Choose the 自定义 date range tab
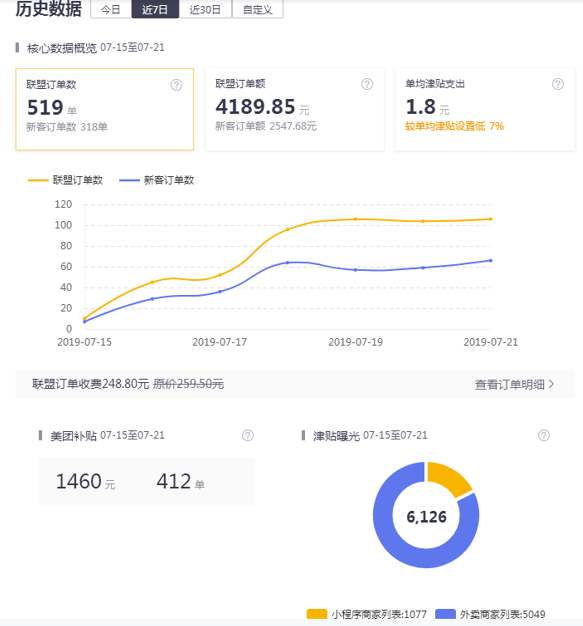The image size is (583, 626). 258,9
